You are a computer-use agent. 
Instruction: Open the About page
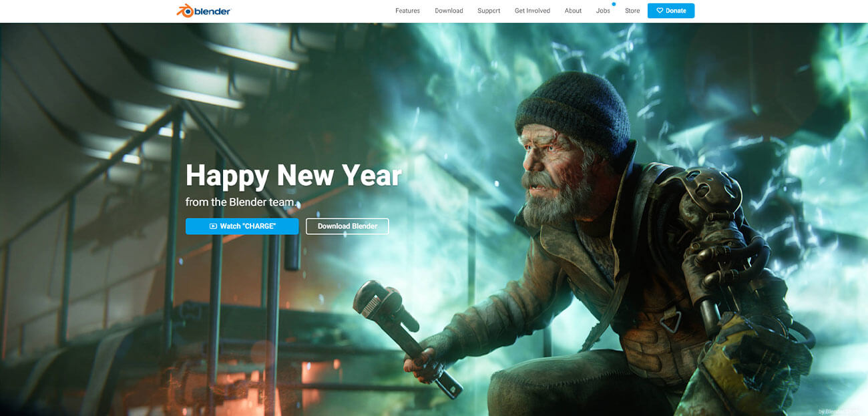573,11
